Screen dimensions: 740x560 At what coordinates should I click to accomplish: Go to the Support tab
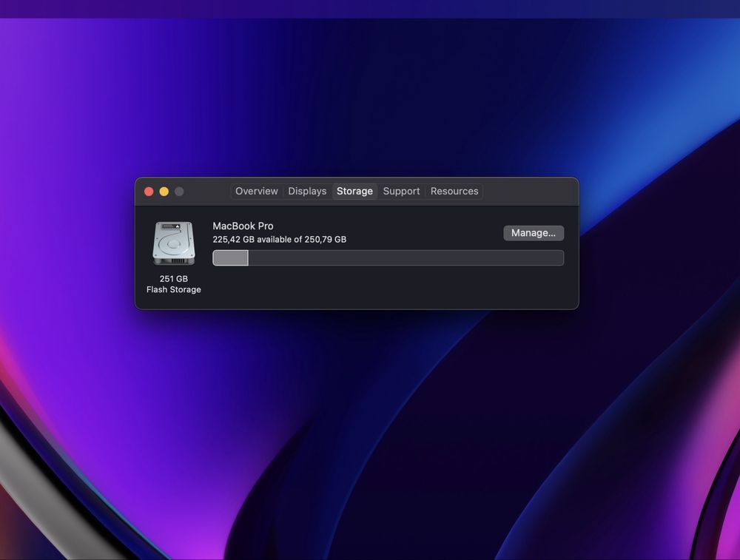click(x=401, y=191)
